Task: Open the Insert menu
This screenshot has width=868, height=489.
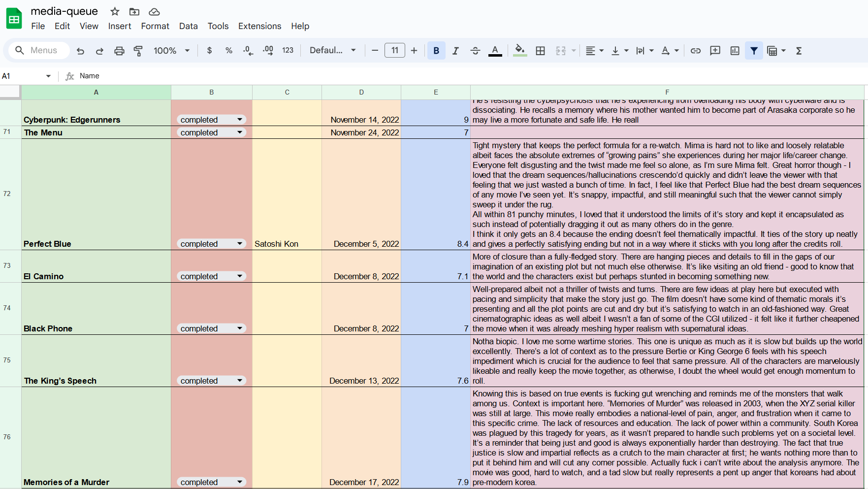Action: [120, 26]
